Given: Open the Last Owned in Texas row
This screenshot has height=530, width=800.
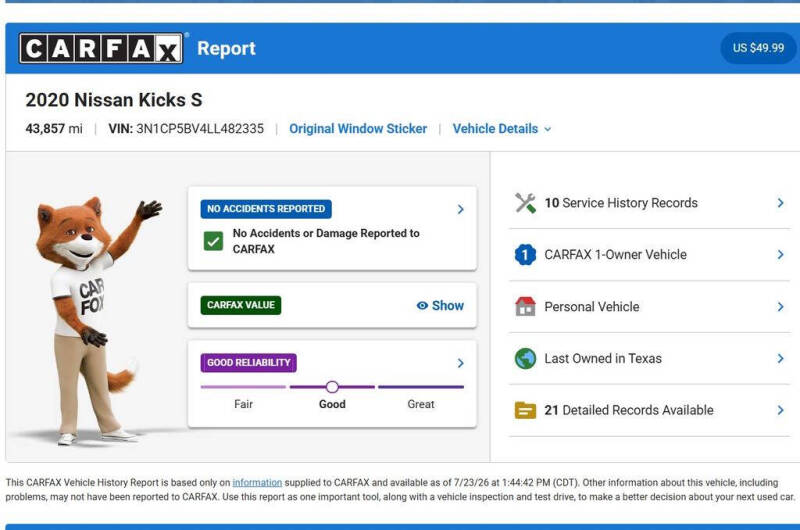Looking at the screenshot, I should tap(649, 359).
